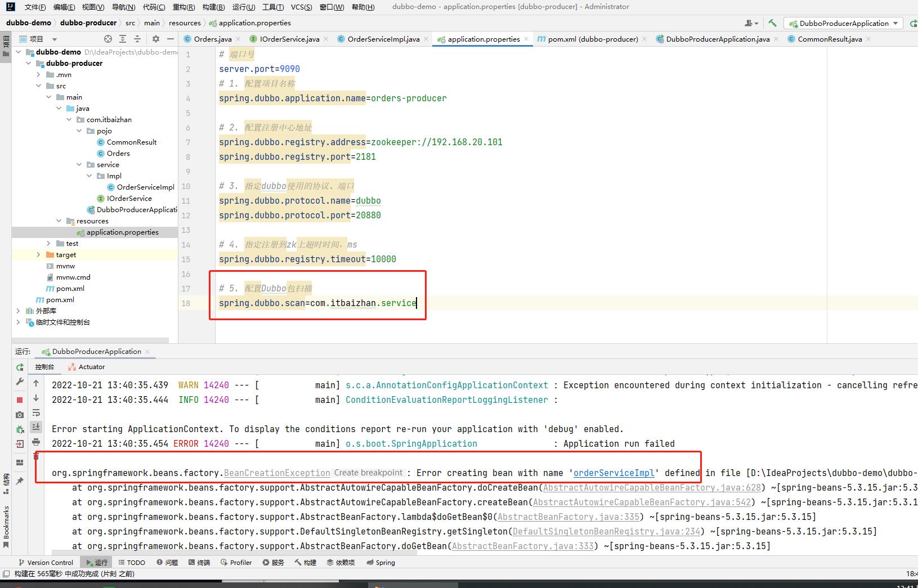The height and width of the screenshot is (588, 918).
Task: Open the Spring tool window
Action: (380, 562)
